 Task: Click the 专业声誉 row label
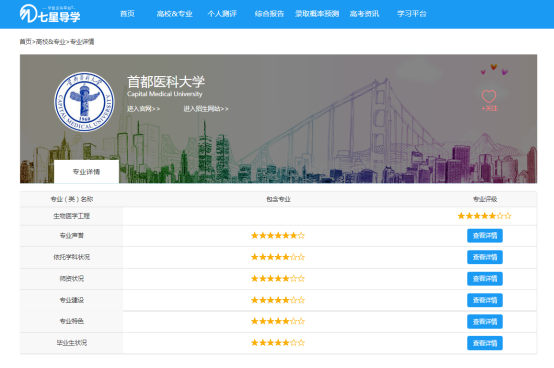click(71, 236)
